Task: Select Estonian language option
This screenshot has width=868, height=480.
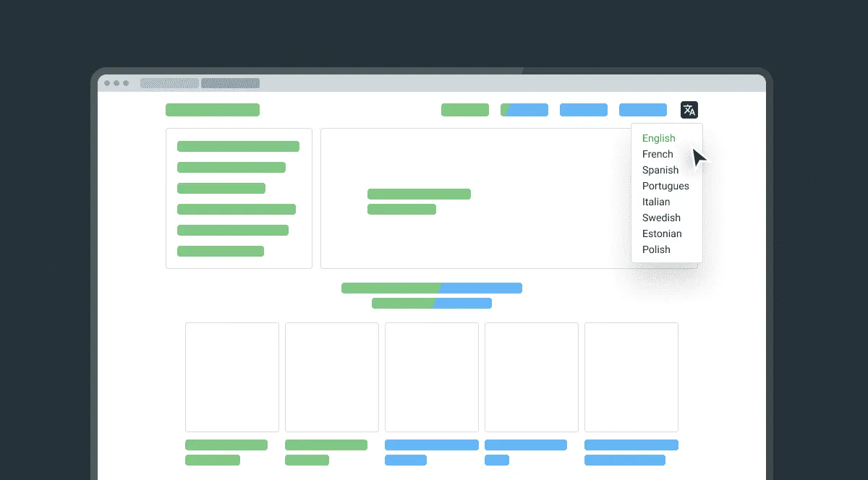Action: coord(661,233)
